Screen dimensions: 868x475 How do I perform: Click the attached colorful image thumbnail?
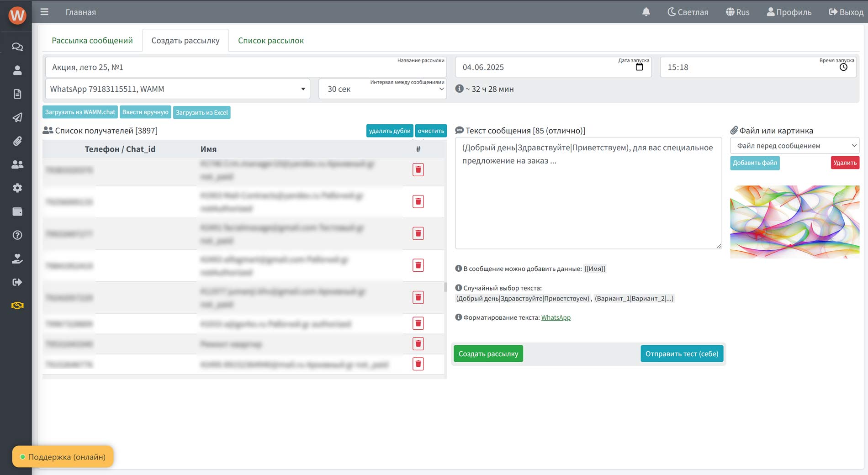coord(794,222)
